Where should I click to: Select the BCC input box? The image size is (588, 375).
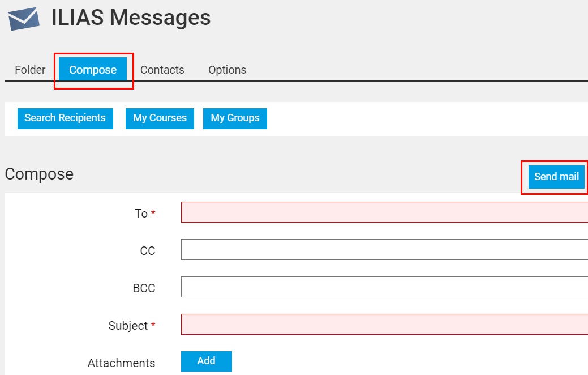384,287
